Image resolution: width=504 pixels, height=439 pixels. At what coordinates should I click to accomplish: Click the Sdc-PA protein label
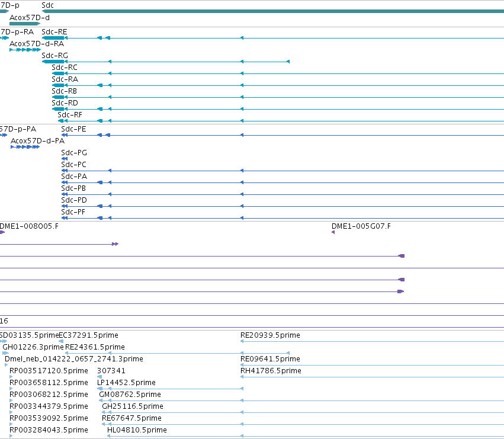[x=74, y=177]
